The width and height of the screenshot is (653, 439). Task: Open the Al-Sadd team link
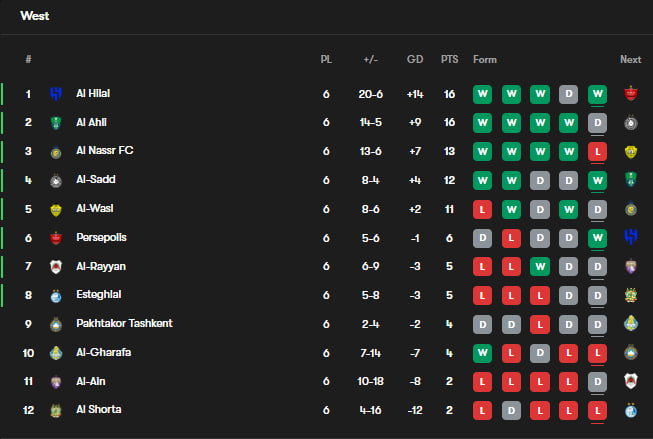(96, 180)
